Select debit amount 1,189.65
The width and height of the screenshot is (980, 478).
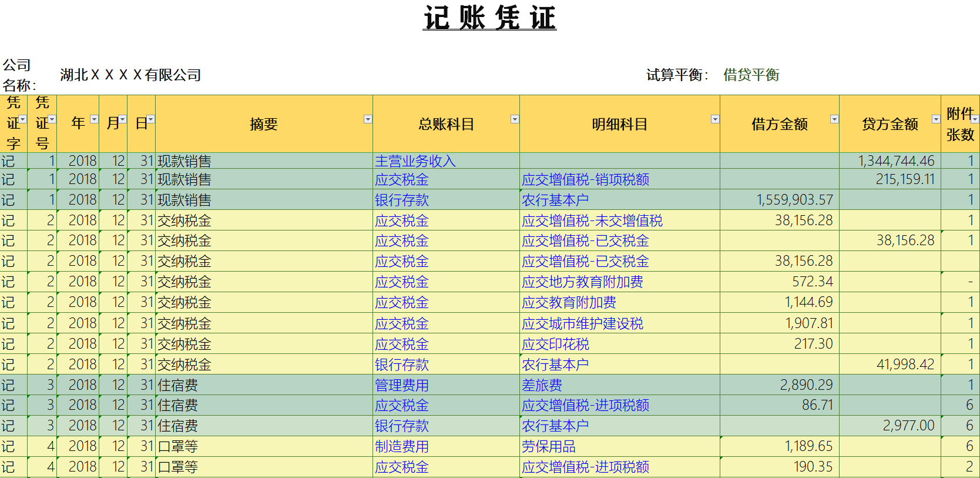pos(808,446)
